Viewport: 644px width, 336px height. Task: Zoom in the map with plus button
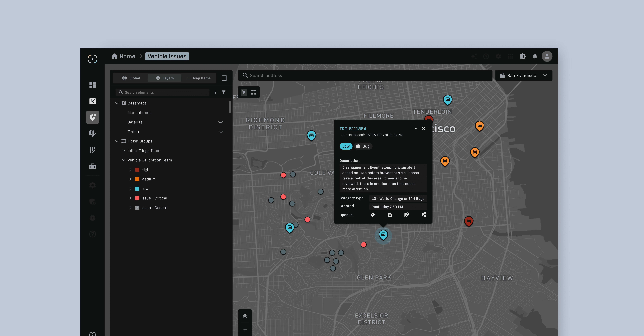click(245, 330)
